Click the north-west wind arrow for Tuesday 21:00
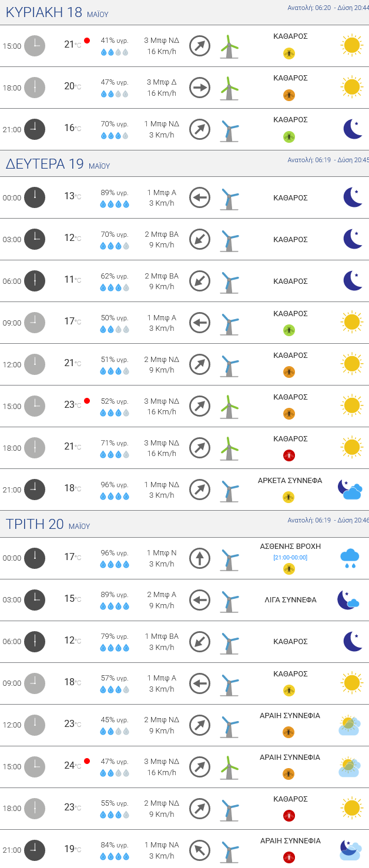 200,850
